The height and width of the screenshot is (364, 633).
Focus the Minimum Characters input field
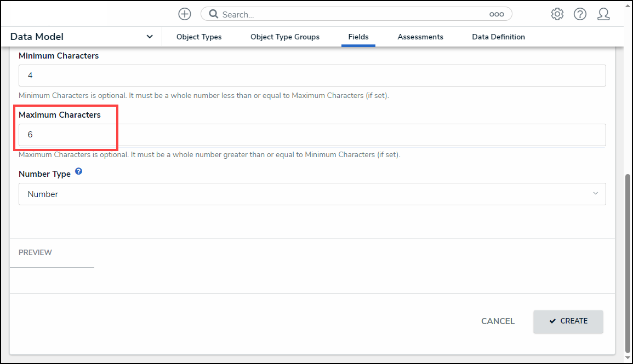point(312,76)
